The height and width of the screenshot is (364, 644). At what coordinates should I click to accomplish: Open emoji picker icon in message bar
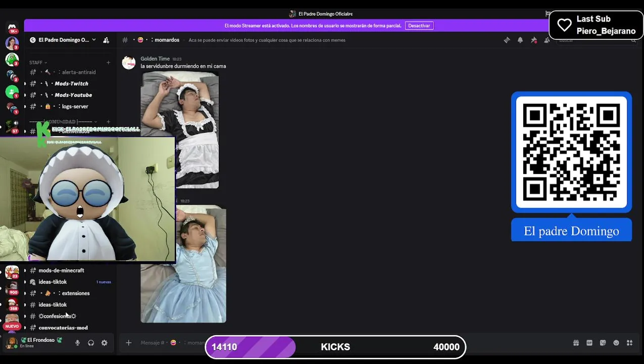coord(616,343)
